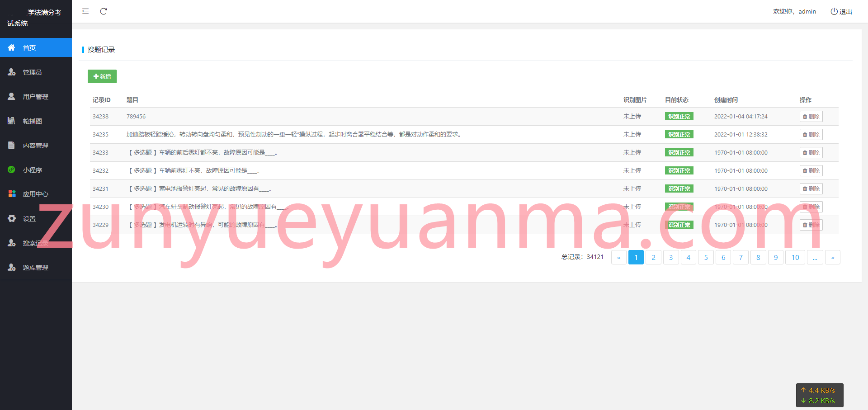The width and height of the screenshot is (868, 410).
Task: Delete record 34235
Action: pyautogui.click(x=811, y=134)
